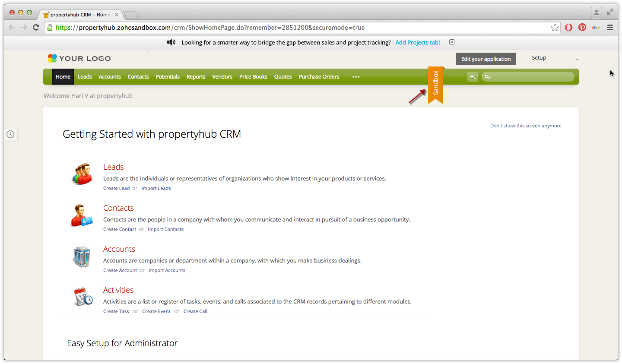Click Getting Started with propertyhub CRM heading

[x=152, y=134]
